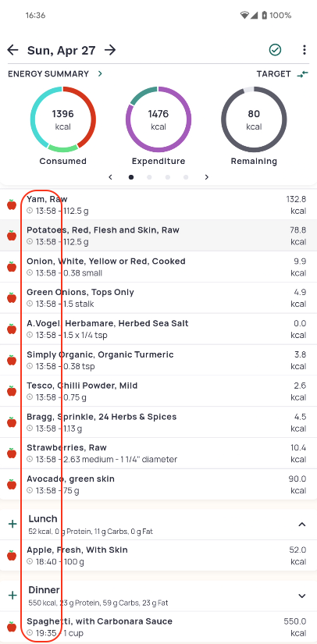Collapse the Lunch section chevron
This screenshot has width=317, height=644.
point(302,524)
